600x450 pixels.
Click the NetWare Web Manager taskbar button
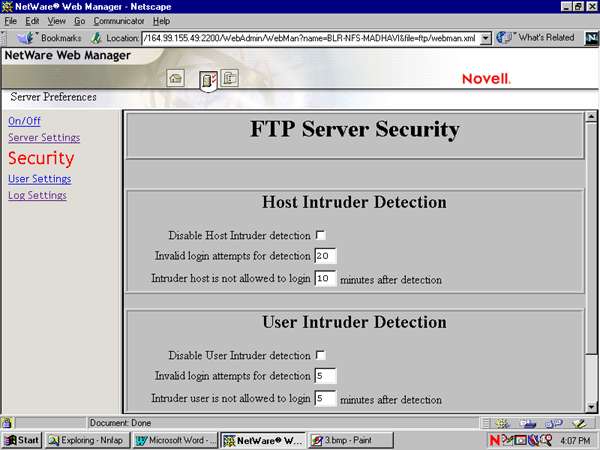pyautogui.click(x=263, y=440)
